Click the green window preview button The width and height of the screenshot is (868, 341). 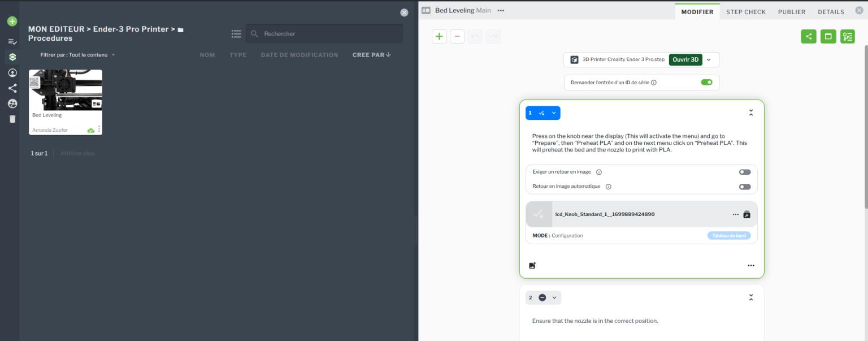click(x=828, y=36)
